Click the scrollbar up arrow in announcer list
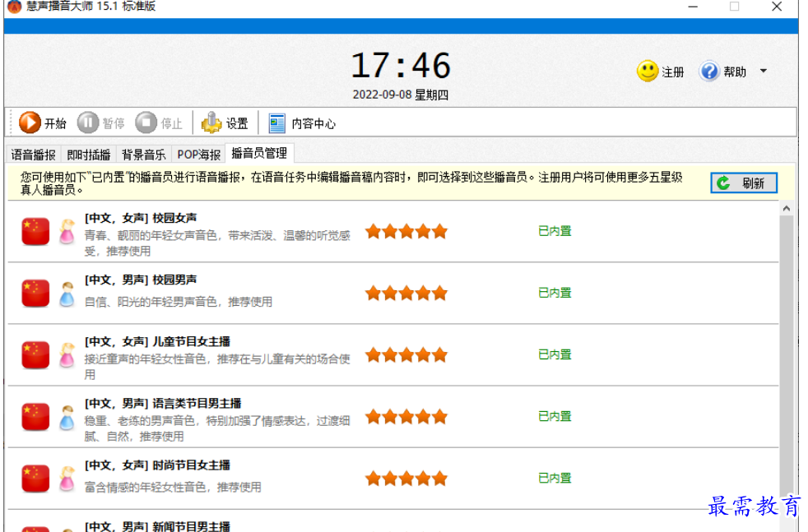Screen dimensions: 808x532 click(x=787, y=210)
